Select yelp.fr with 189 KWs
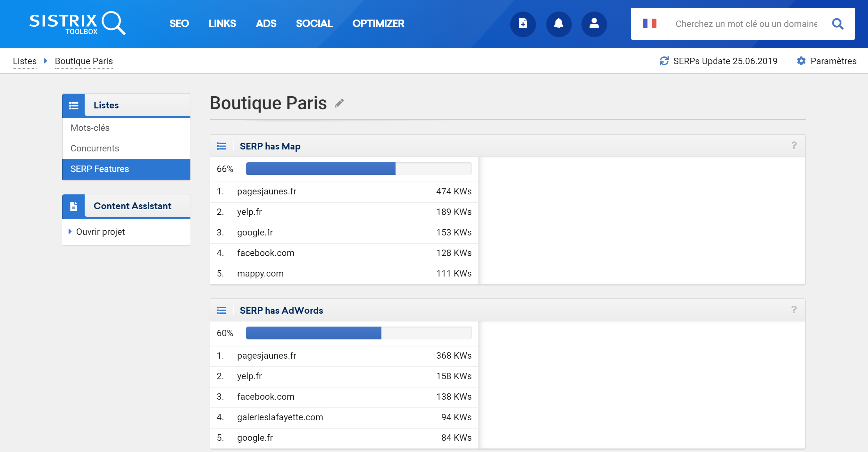 click(x=344, y=212)
